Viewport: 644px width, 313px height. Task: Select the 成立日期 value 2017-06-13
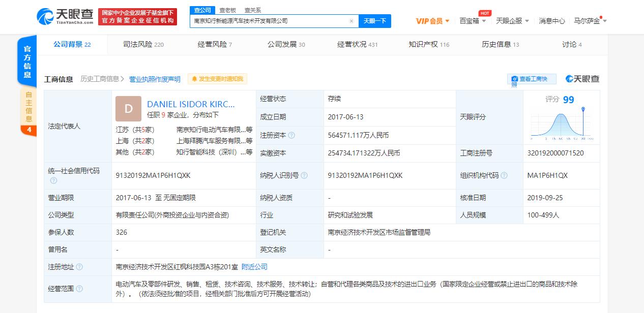click(x=346, y=117)
